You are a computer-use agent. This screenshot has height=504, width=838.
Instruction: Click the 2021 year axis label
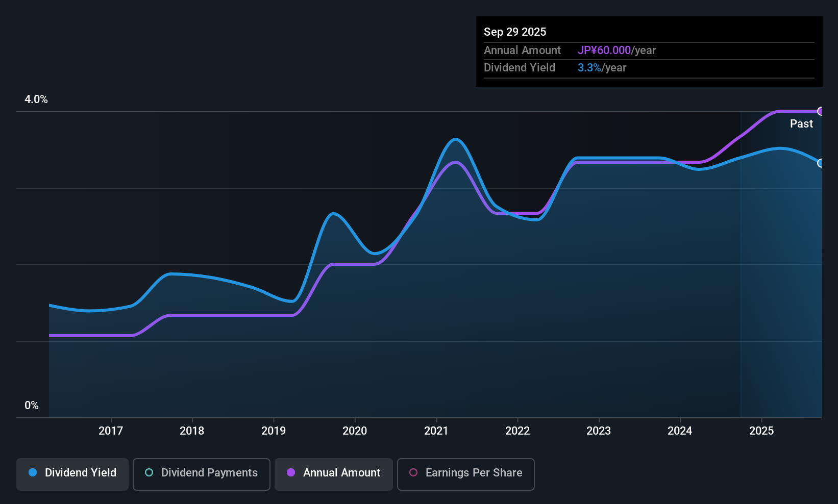pyautogui.click(x=436, y=431)
